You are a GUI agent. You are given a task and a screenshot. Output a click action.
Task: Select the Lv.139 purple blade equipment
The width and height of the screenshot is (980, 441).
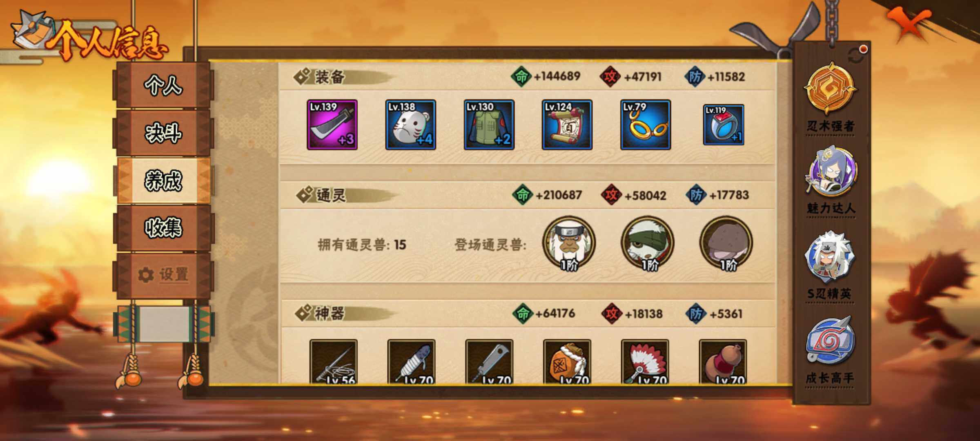click(x=332, y=125)
